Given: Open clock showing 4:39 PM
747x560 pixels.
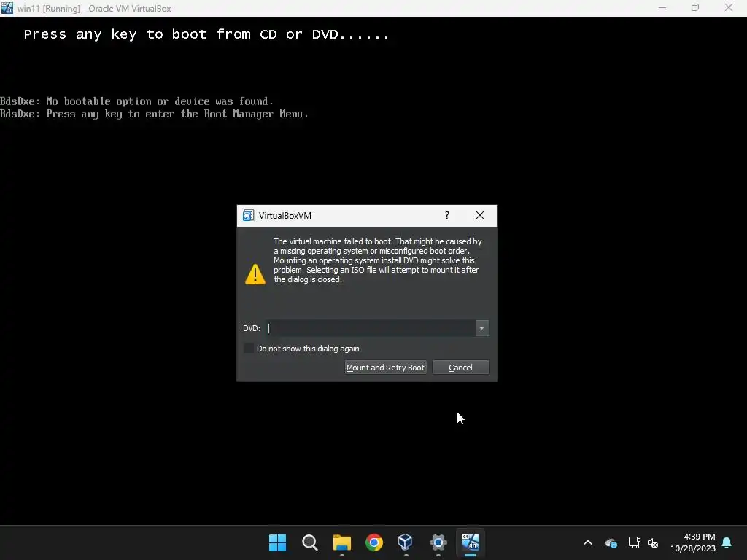Looking at the screenshot, I should coord(693,542).
